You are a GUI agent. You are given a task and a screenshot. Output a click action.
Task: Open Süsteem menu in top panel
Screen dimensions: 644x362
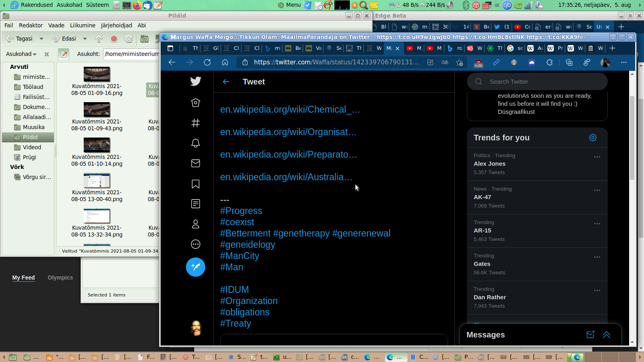(97, 5)
